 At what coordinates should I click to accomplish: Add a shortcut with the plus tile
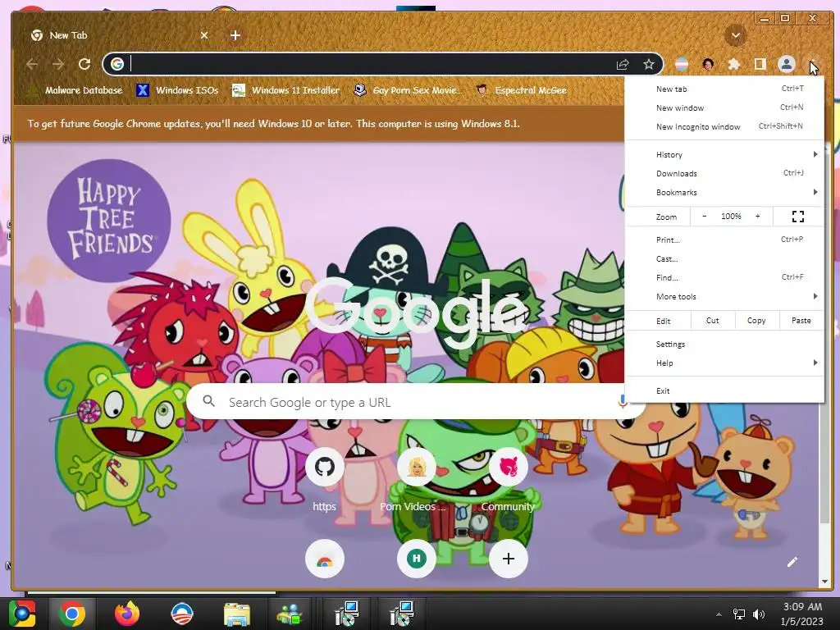[x=508, y=559]
